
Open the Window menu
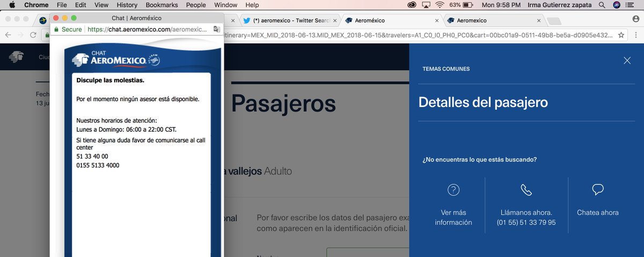(226, 5)
